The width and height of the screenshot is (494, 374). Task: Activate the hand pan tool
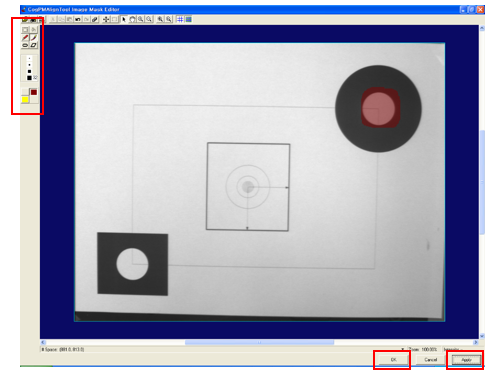(132, 19)
